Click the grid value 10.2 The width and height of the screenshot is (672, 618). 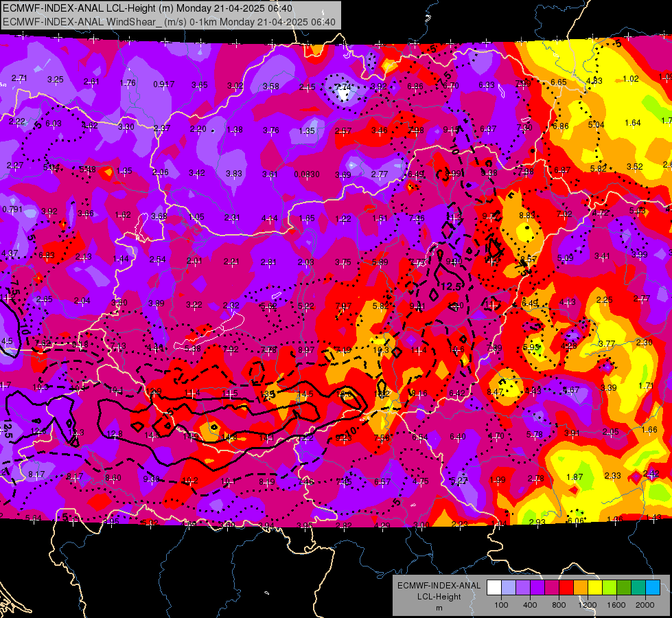click(190, 481)
